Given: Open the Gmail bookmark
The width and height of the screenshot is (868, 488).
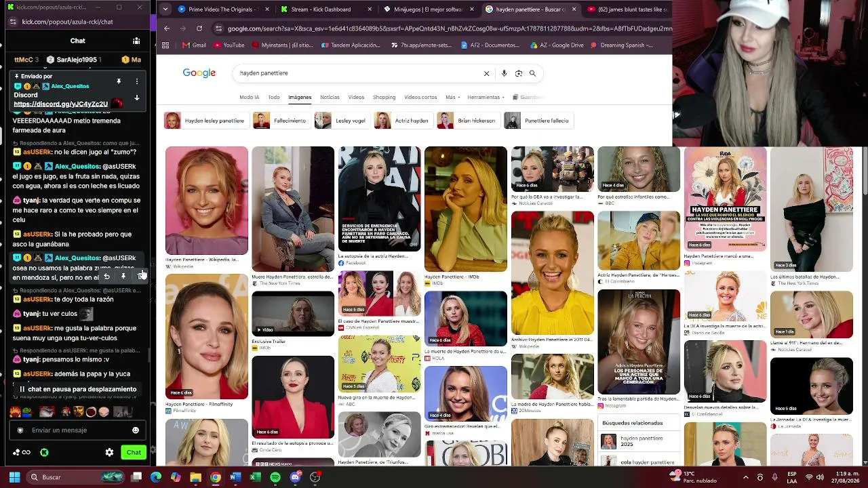Looking at the screenshot, I should [194, 45].
